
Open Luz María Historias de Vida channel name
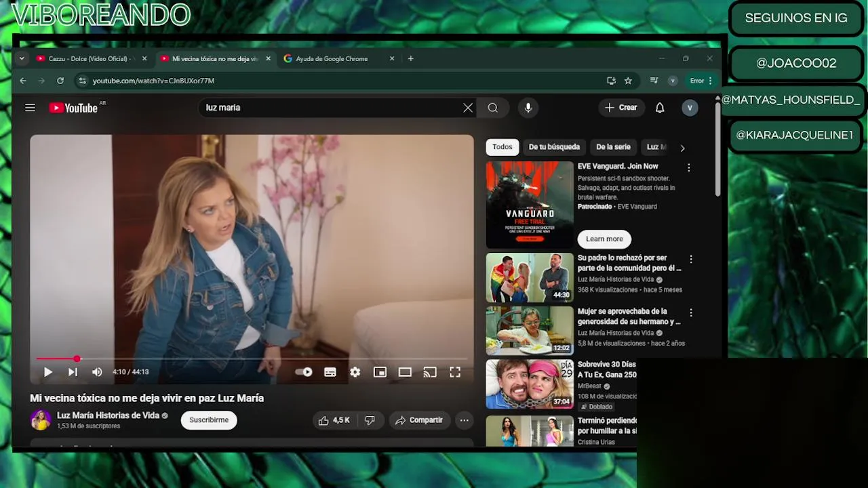108,415
